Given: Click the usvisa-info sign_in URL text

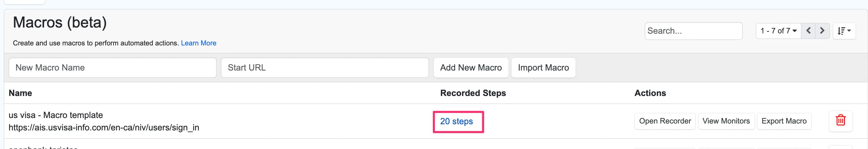Looking at the screenshot, I should click(x=104, y=128).
